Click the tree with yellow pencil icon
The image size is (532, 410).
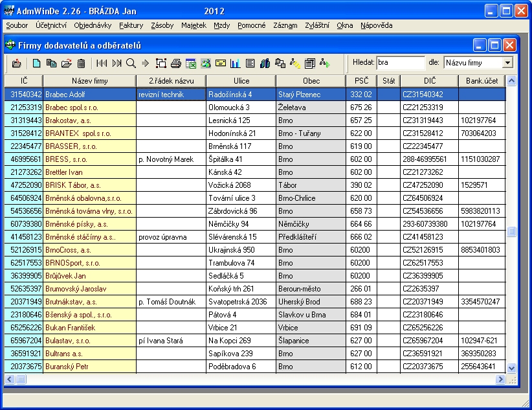pyautogui.click(x=295, y=63)
